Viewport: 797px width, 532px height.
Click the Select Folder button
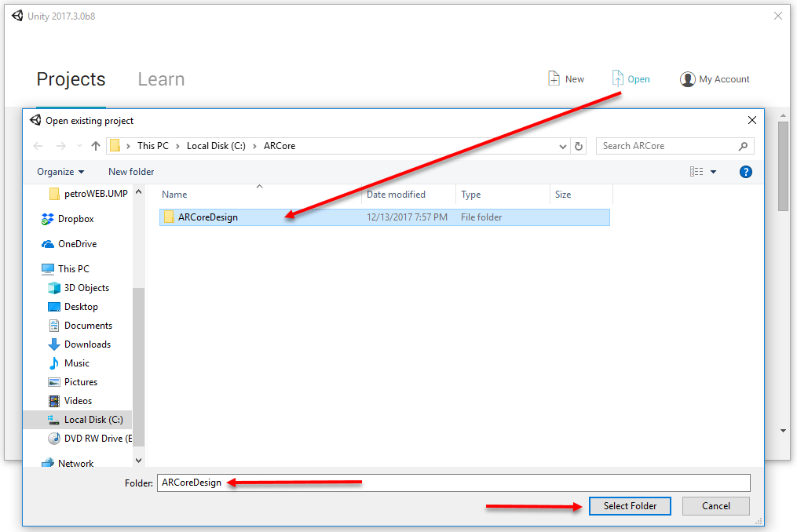pos(630,506)
